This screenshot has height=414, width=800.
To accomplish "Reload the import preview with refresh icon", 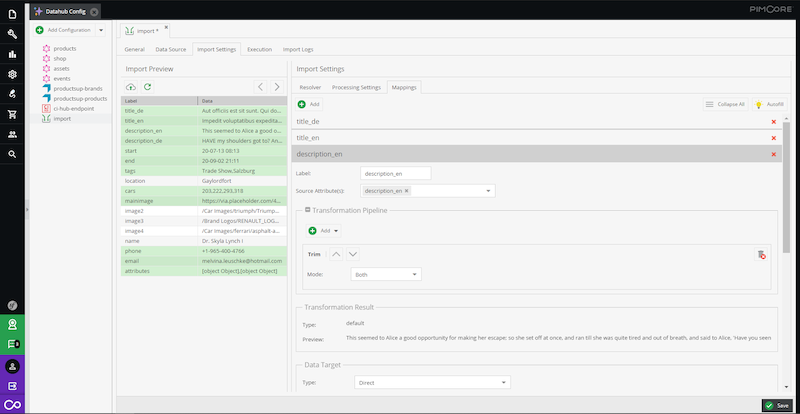I will click(147, 86).
